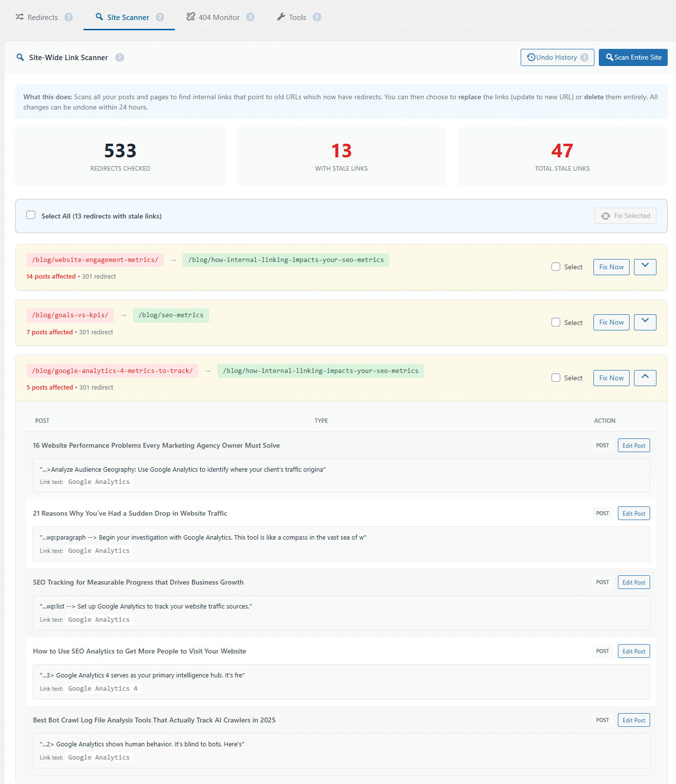Fix Now for goals-vs-kpis redirect
The width and height of the screenshot is (676, 784).
(612, 322)
